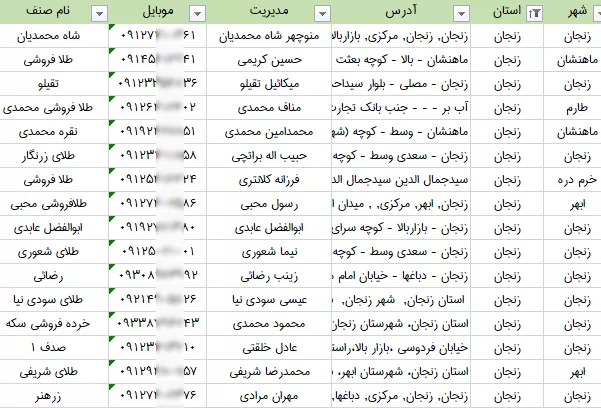Open the filter dropdown for نام صنف column

(99, 14)
